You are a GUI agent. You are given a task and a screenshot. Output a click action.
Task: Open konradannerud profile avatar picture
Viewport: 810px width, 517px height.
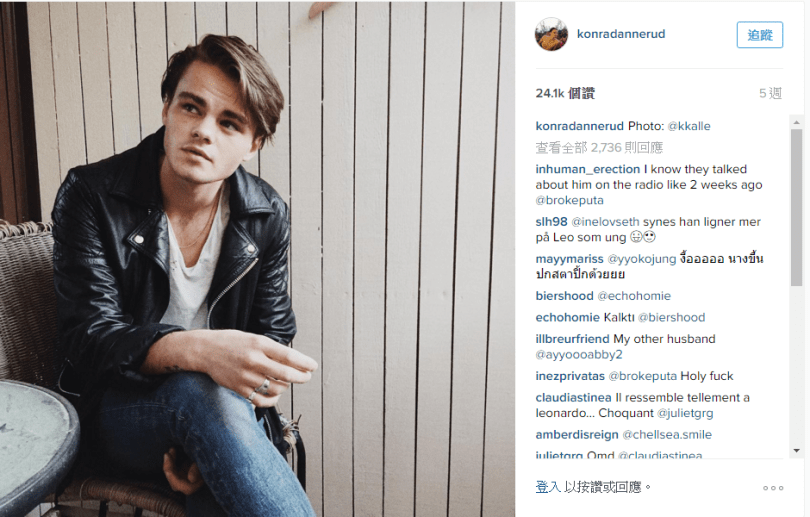coord(551,34)
